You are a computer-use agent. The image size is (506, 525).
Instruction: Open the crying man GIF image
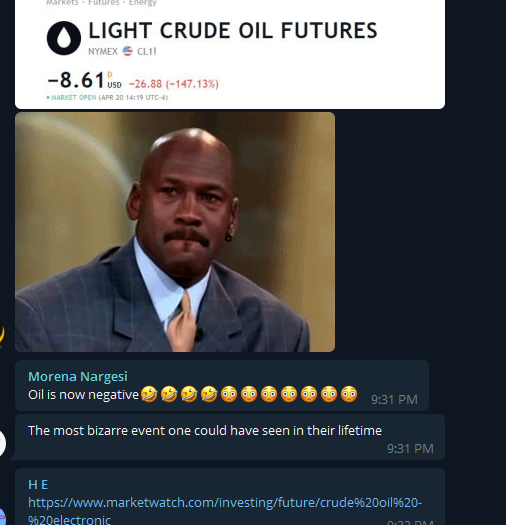pyautogui.click(x=175, y=232)
